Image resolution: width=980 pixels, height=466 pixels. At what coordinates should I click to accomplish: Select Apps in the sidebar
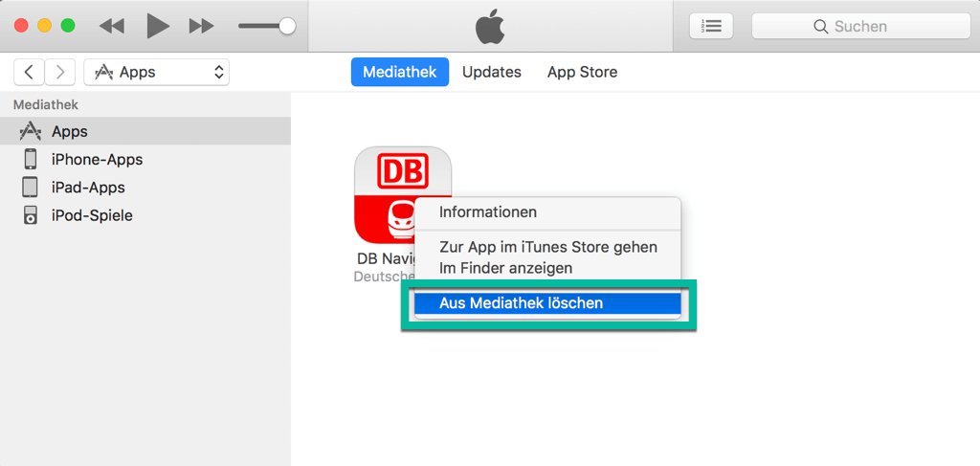145,131
